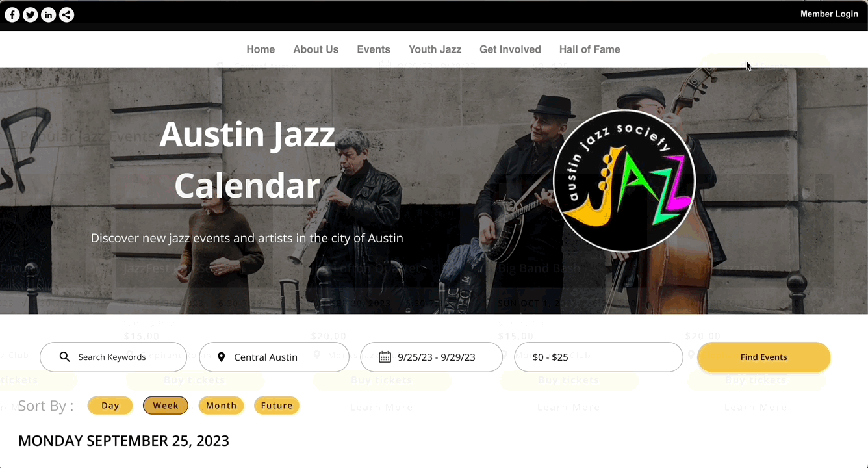
Task: Toggle the Week sort option
Action: (166, 406)
